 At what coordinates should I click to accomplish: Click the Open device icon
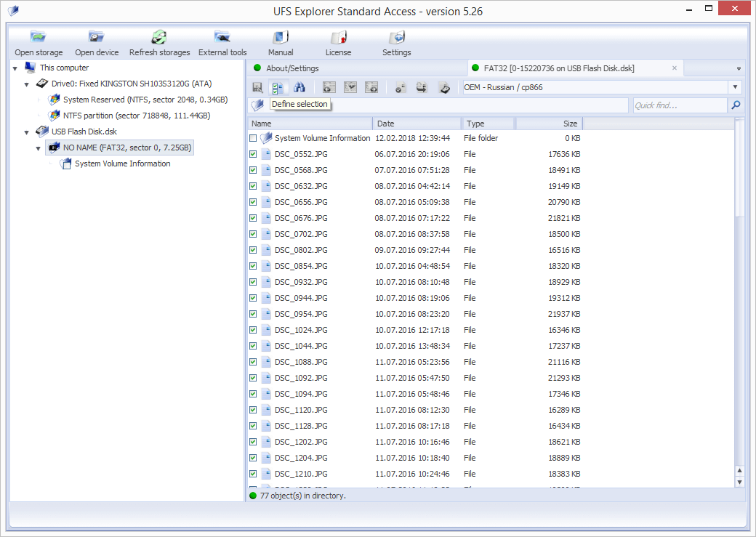tap(97, 38)
